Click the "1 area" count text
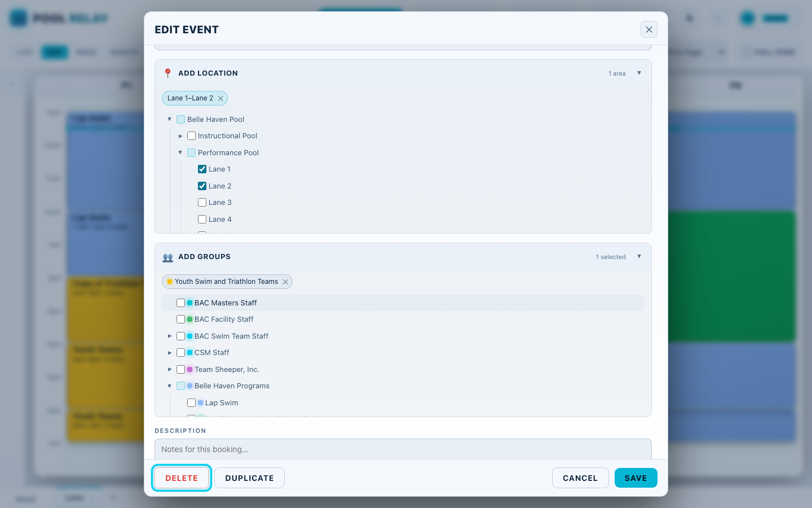812x508 pixels. click(617, 73)
